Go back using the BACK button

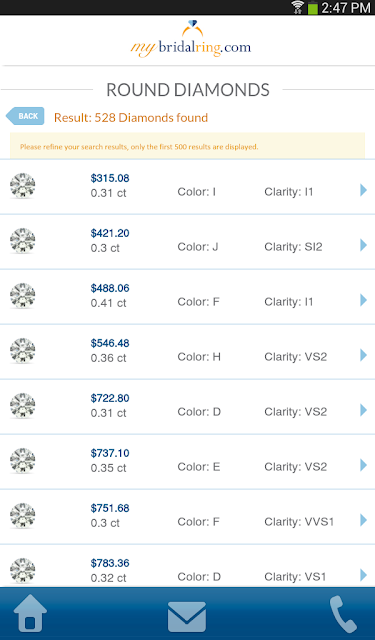pos(25,116)
